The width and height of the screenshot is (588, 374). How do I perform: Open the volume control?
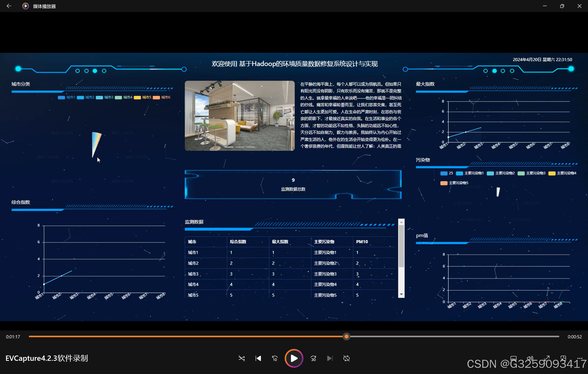pyautogui.click(x=530, y=358)
